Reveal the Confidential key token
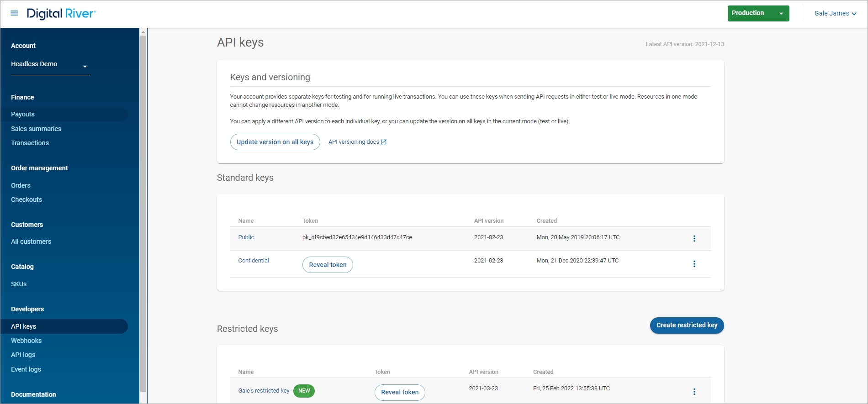This screenshot has height=404, width=868. pyautogui.click(x=328, y=265)
